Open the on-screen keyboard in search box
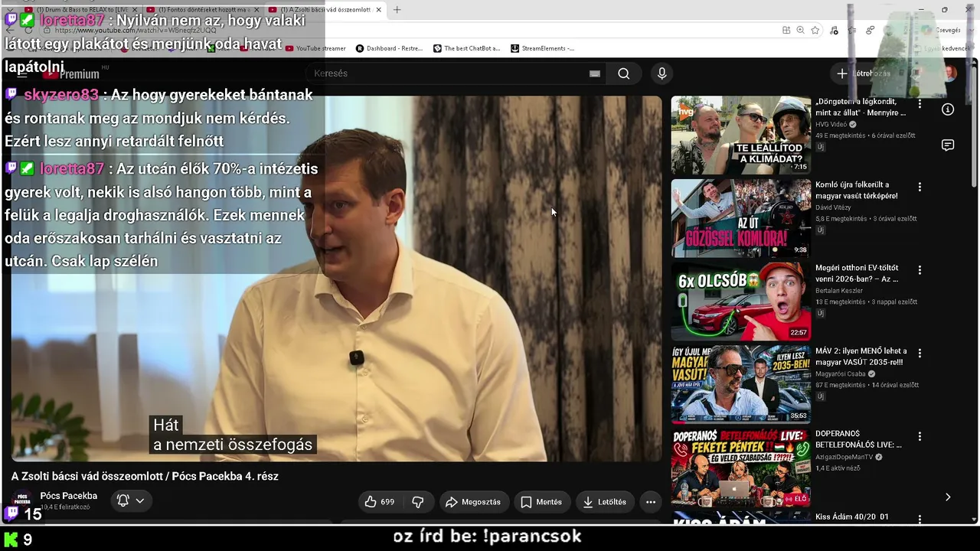Viewport: 980px width, 551px height. 594,73
